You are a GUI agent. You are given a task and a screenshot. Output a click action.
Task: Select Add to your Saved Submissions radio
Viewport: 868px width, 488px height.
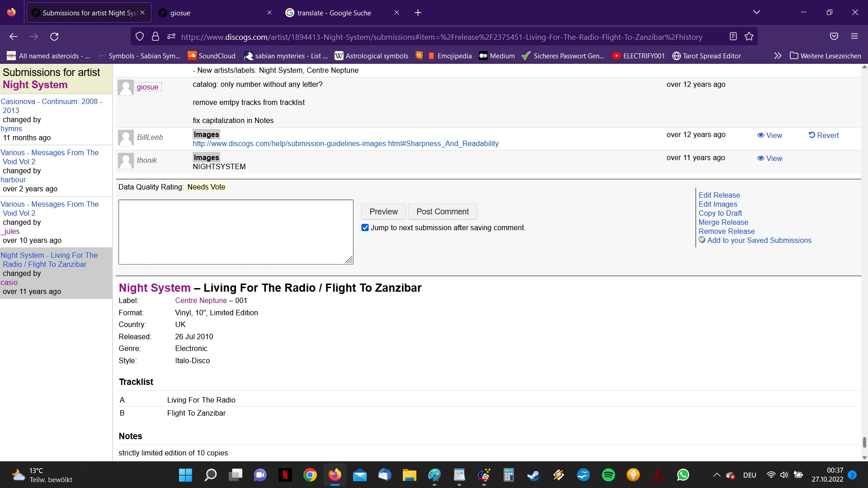pyautogui.click(x=702, y=240)
